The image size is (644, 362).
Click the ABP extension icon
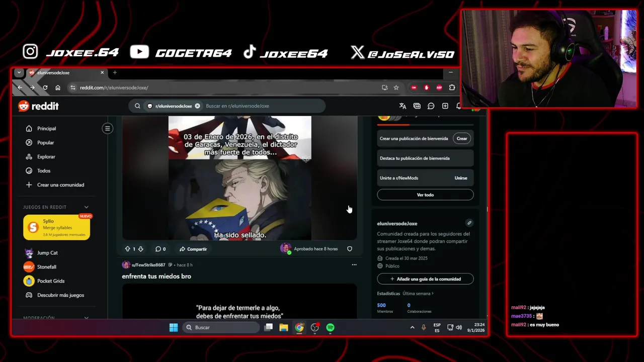pos(439,87)
